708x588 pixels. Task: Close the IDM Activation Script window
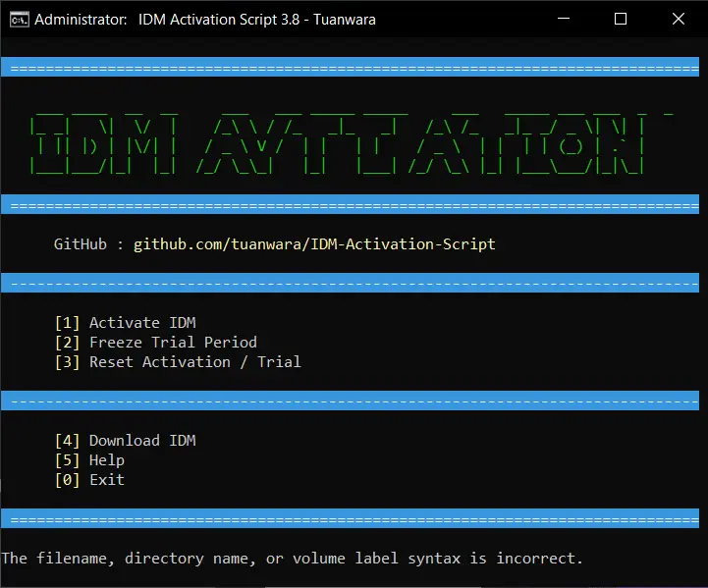pyautogui.click(x=679, y=19)
